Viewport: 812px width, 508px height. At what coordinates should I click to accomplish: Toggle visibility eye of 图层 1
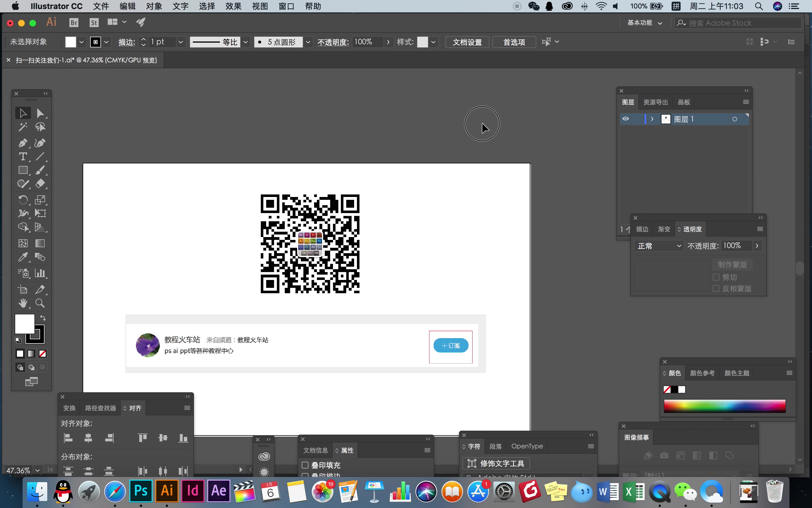coord(625,119)
